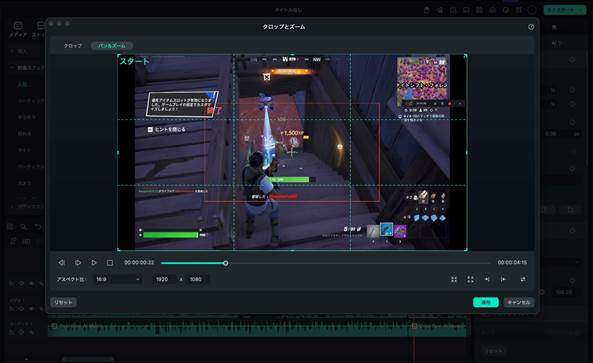Open the アスペクト比 16:9 dropdown
Viewport: 593px width, 363px height.
coord(118,279)
